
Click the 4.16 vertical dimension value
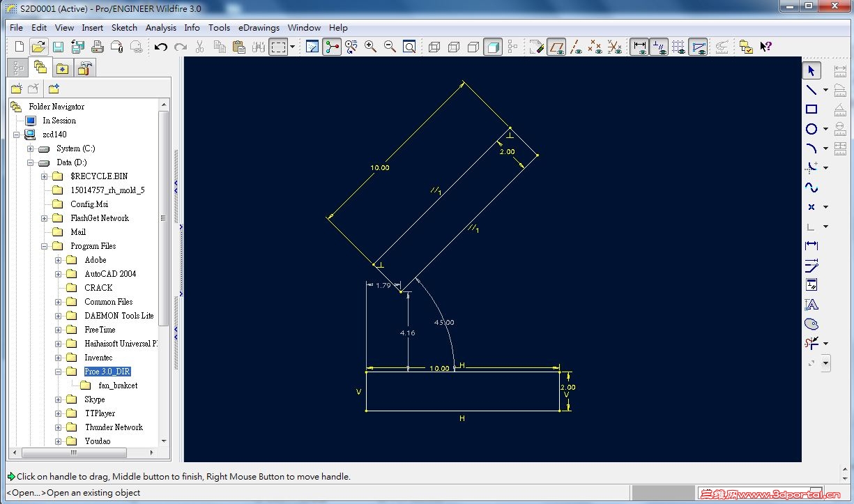(x=407, y=333)
